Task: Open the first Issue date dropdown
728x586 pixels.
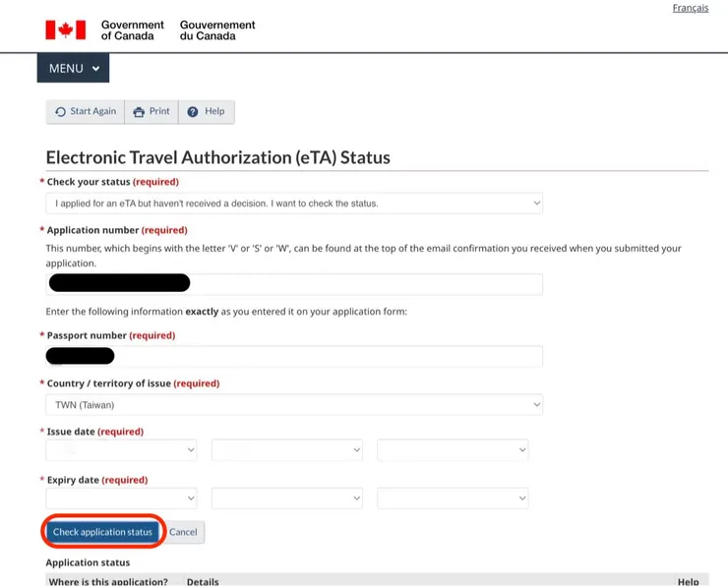Action: click(x=121, y=449)
